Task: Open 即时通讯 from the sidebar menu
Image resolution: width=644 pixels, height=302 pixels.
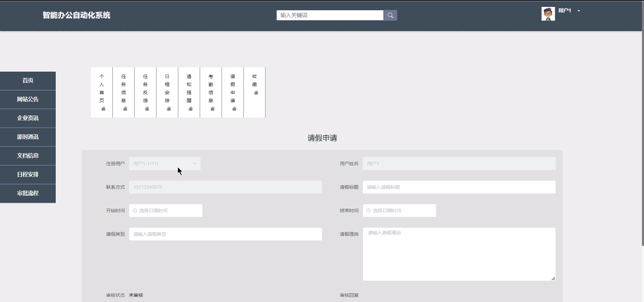Action: pyautogui.click(x=28, y=137)
